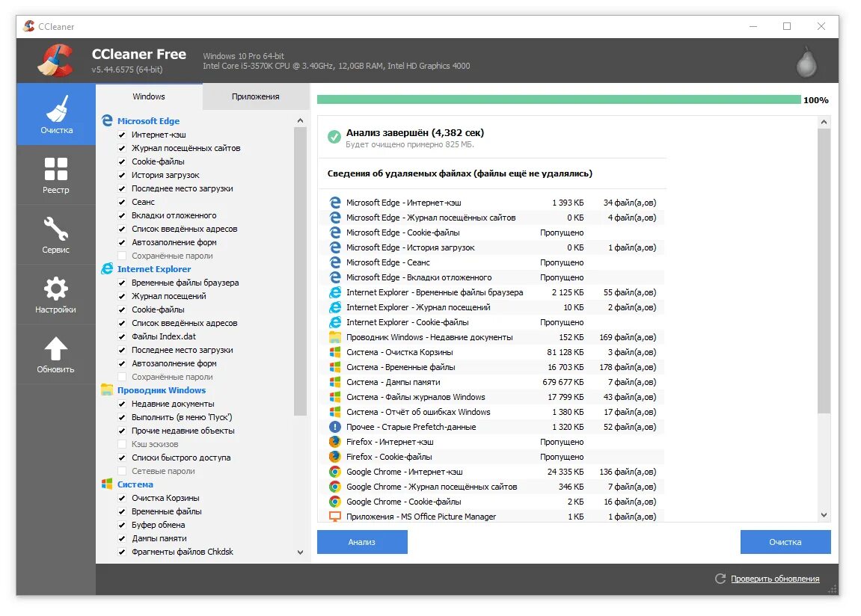Image resolution: width=861 pixels, height=616 pixels.
Task: Click Windows icon for Очистка Корзины result
Action: pyautogui.click(x=335, y=352)
